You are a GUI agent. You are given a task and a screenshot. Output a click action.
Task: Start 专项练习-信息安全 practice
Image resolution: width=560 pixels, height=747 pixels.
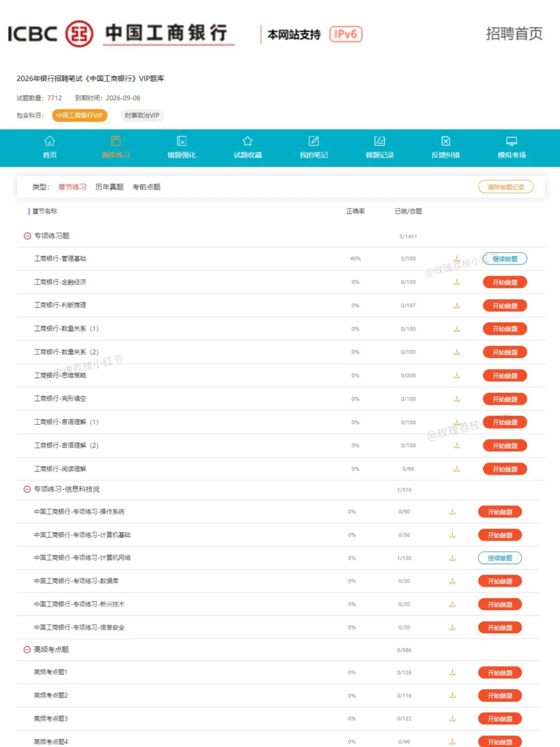(x=500, y=628)
